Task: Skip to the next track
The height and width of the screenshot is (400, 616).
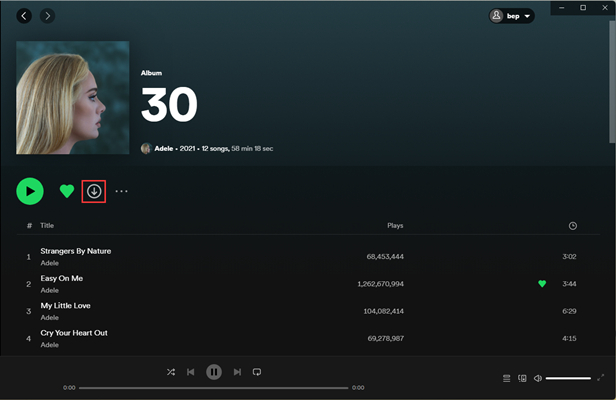Action: 237,372
